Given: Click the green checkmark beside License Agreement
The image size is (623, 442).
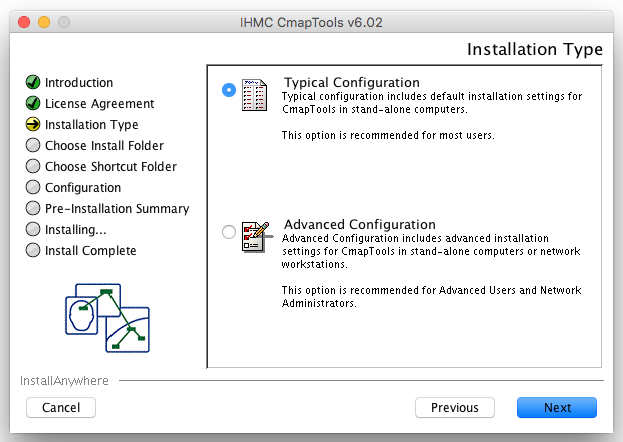Looking at the screenshot, I should [x=33, y=104].
